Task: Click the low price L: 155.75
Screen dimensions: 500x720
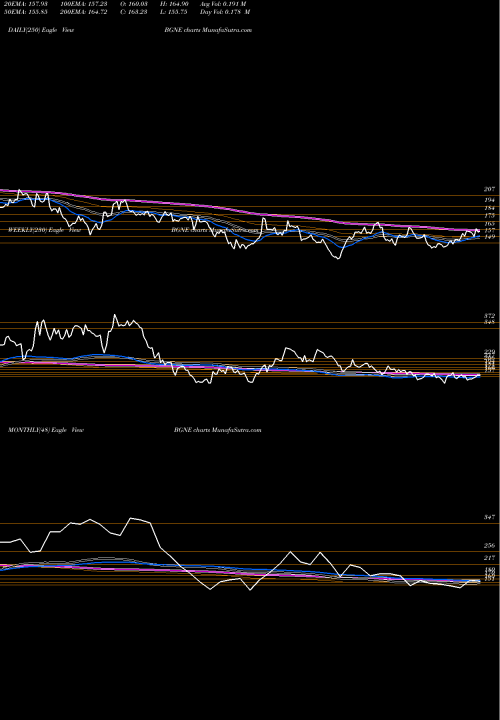Action: click(174, 12)
